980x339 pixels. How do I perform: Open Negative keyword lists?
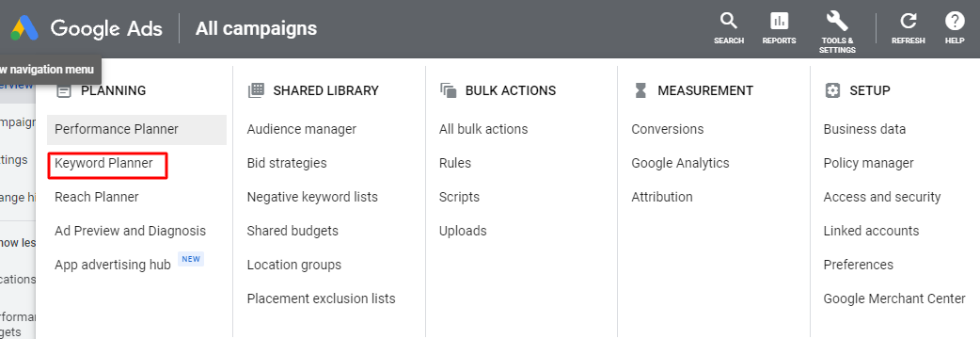pos(312,197)
